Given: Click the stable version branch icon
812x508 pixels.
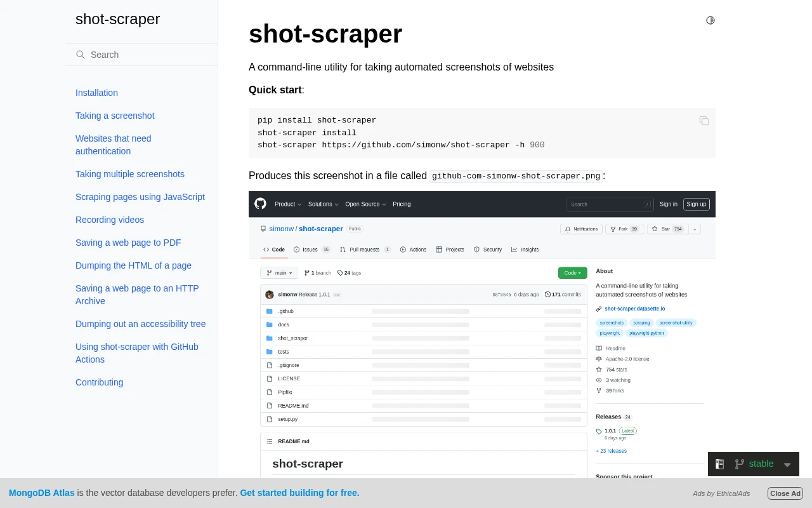Looking at the screenshot, I should pos(739,464).
